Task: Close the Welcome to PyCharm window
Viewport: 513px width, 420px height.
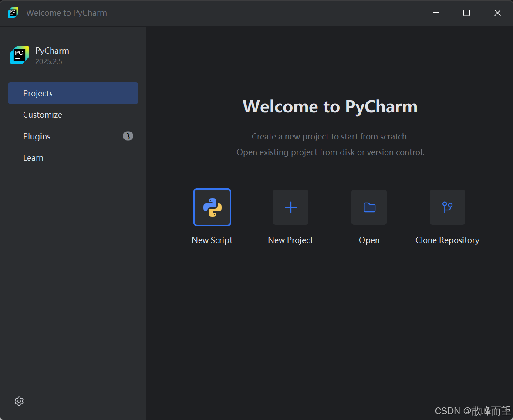Action: 497,13
